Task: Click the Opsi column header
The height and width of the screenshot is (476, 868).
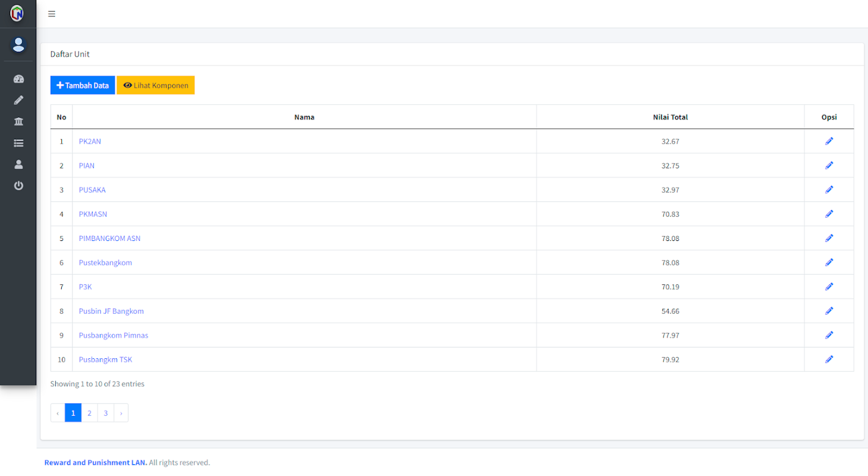Action: pyautogui.click(x=829, y=117)
